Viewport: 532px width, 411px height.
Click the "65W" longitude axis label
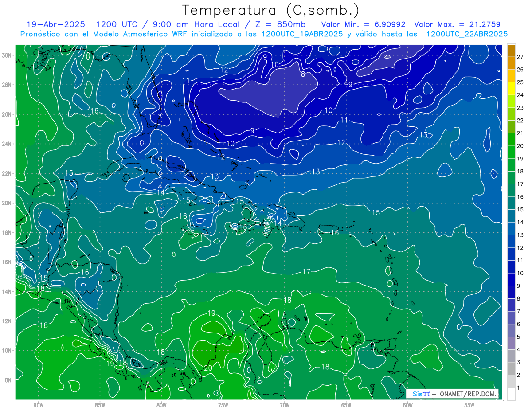(x=346, y=405)
